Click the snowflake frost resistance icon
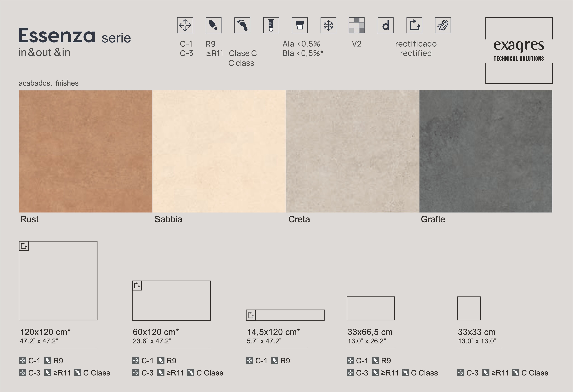 tap(328, 25)
